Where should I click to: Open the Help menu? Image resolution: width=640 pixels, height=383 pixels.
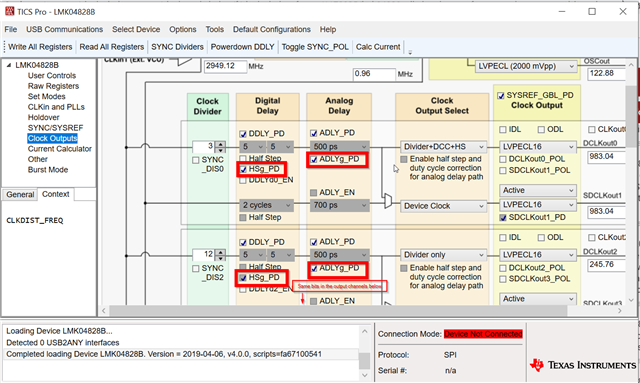click(328, 29)
